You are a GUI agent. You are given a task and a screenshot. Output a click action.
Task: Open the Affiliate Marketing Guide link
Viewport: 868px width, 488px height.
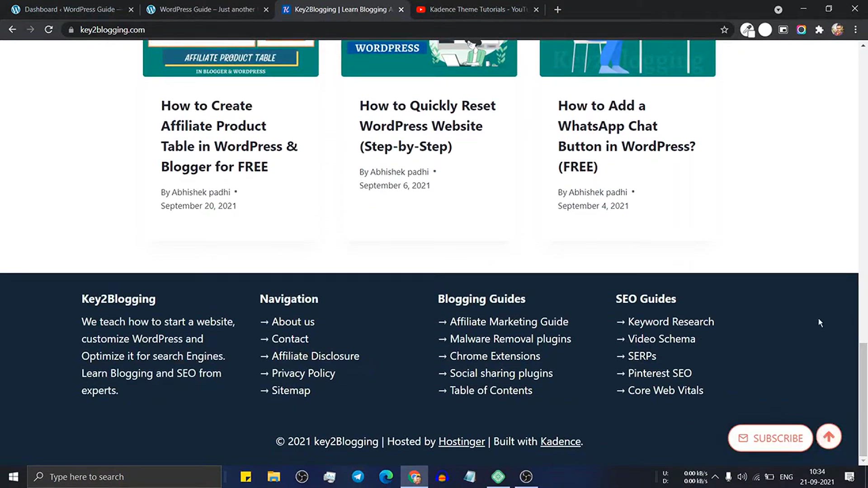(509, 322)
